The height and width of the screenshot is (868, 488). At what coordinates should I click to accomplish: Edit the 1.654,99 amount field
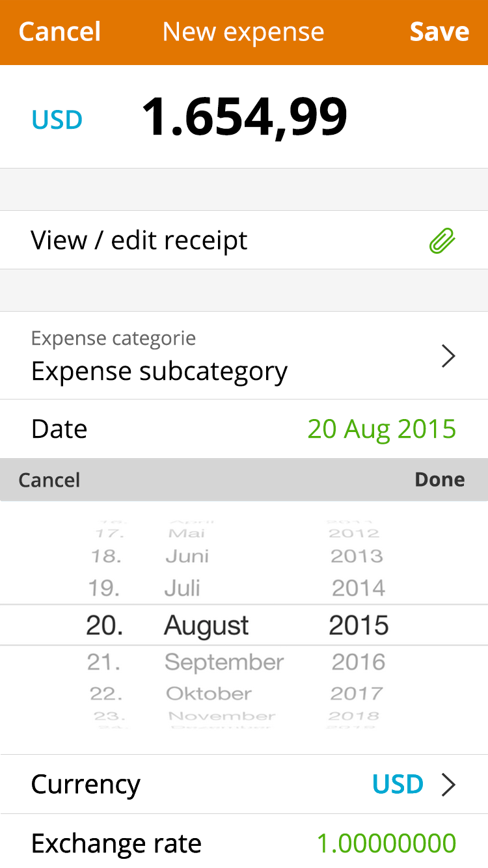pyautogui.click(x=244, y=118)
